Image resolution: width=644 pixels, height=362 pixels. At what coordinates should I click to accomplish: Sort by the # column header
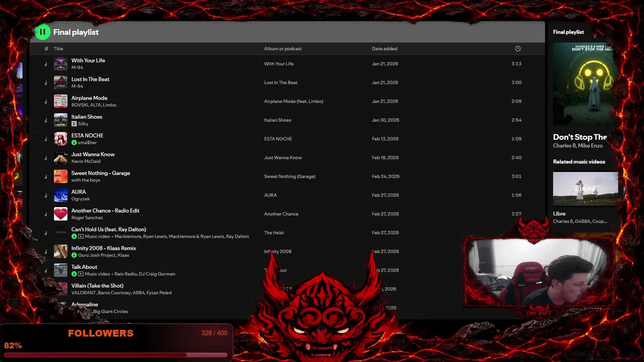[x=46, y=49]
